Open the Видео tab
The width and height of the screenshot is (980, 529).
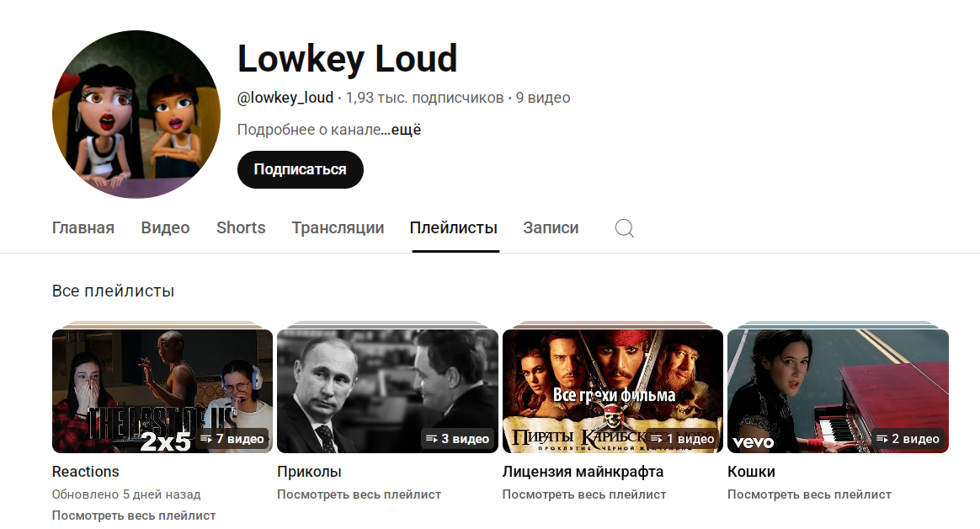pos(165,228)
